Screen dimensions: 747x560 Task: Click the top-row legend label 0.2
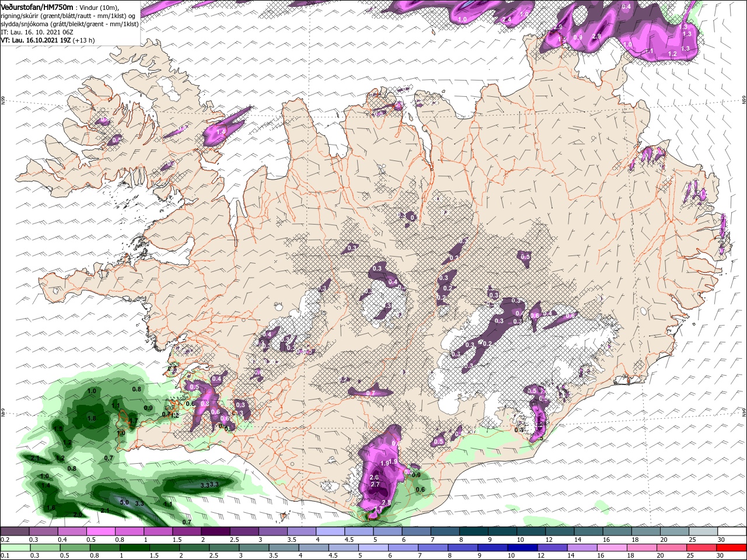pyautogui.click(x=4, y=540)
